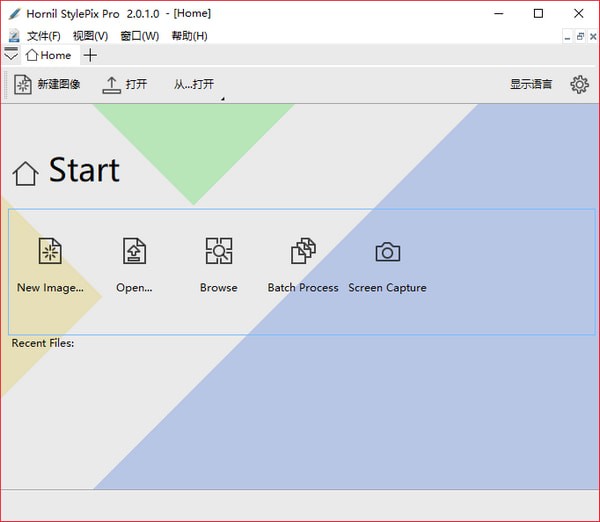Restore the inner document window
The width and height of the screenshot is (600, 522).
(580, 36)
